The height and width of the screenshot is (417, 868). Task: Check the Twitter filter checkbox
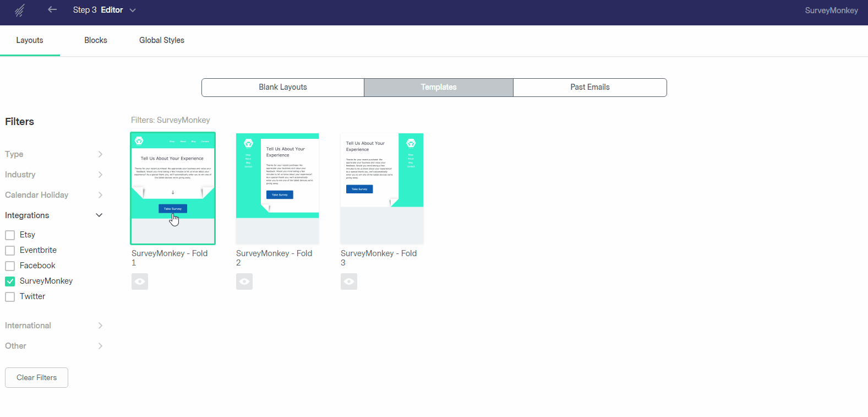pyautogui.click(x=10, y=297)
